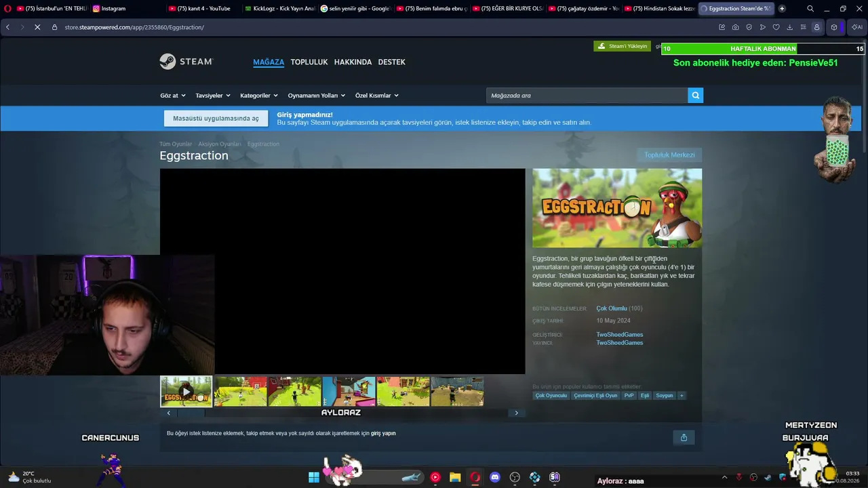Viewport: 868px width, 488px height.
Task: Open the DESTEK menu
Action: point(391,62)
